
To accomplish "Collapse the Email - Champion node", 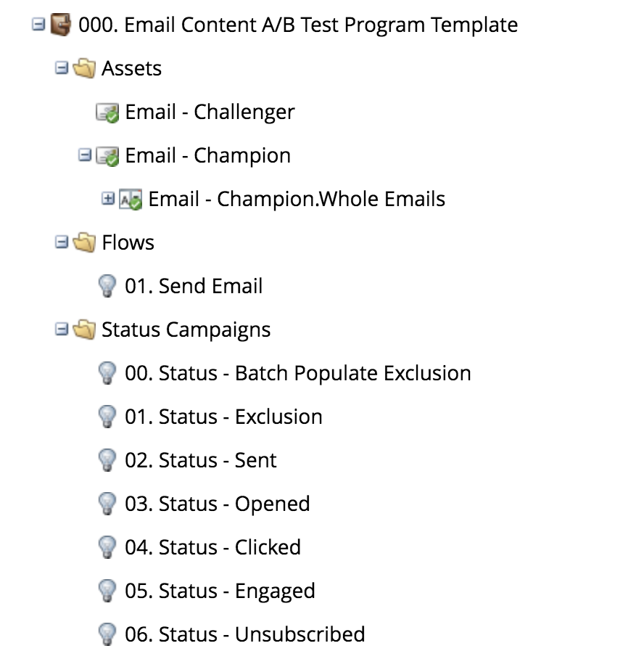I will click(85, 155).
